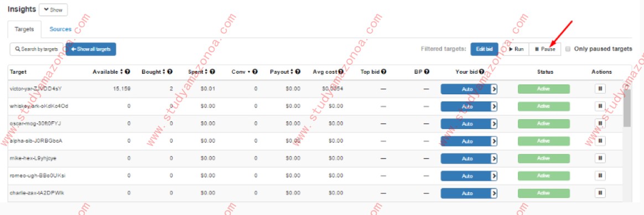Click the targets table vertical scrollbar

coord(627,107)
